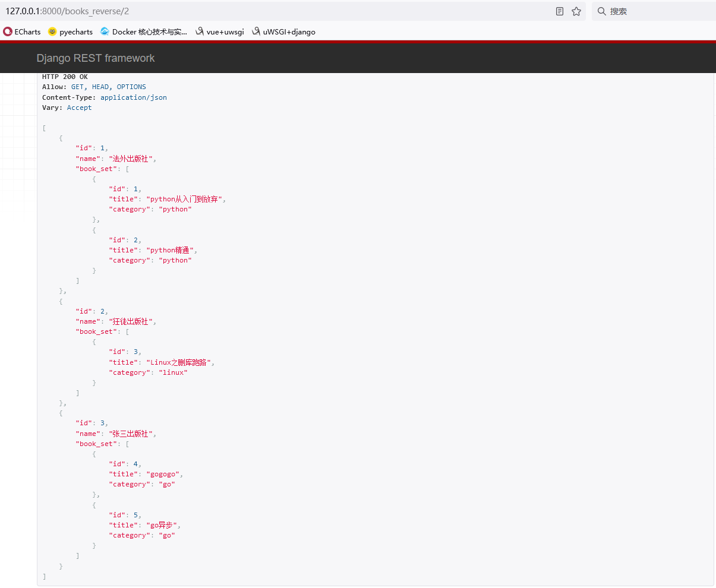Click the GET, HEAD, OPTIONS allow value
Screen dimensions: 716x588
pos(108,87)
